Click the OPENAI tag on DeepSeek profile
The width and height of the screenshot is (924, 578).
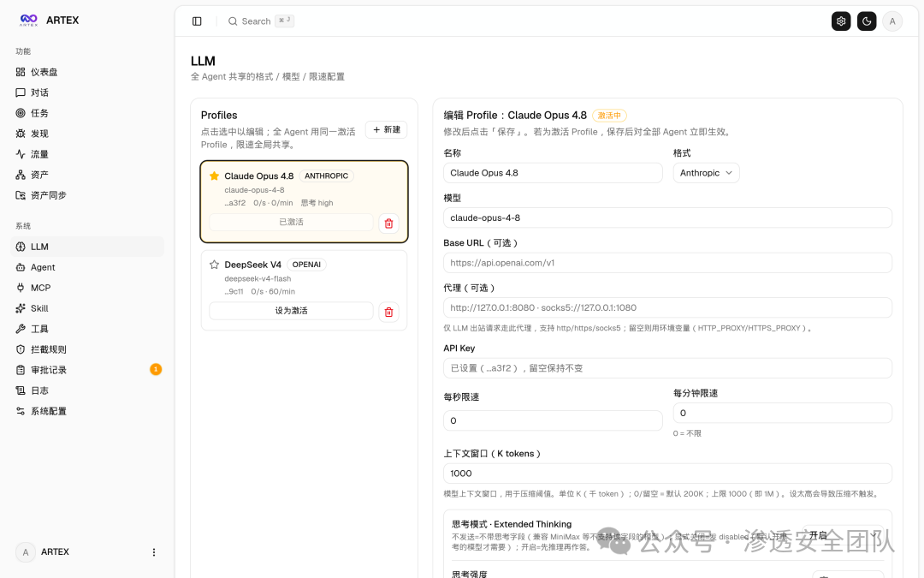(306, 265)
